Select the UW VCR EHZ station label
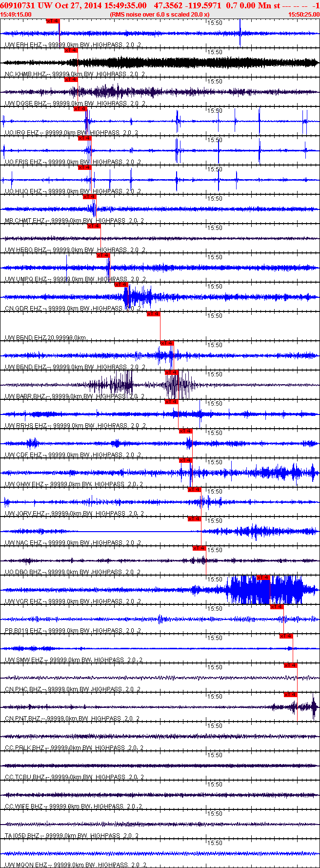Screen dimensions: 320x868 pos(73,601)
